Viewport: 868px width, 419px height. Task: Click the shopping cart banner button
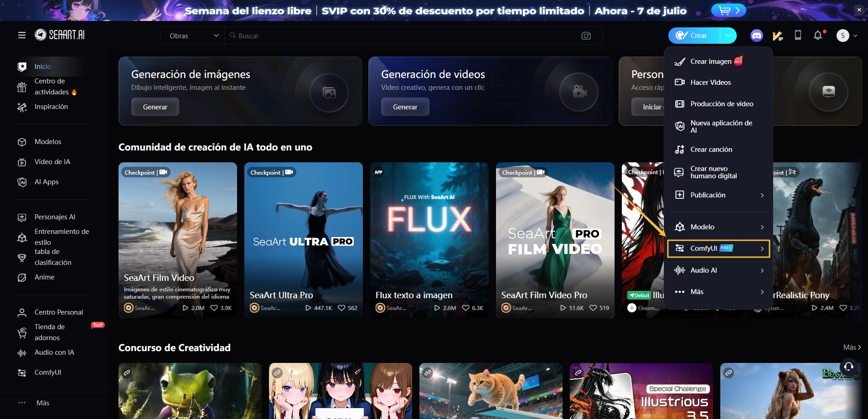point(728,10)
